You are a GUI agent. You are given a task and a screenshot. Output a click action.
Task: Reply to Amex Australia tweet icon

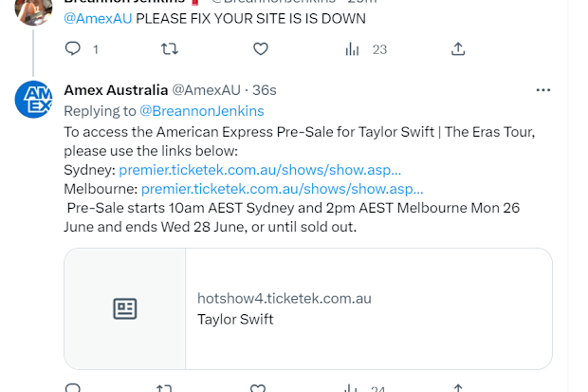click(x=73, y=388)
